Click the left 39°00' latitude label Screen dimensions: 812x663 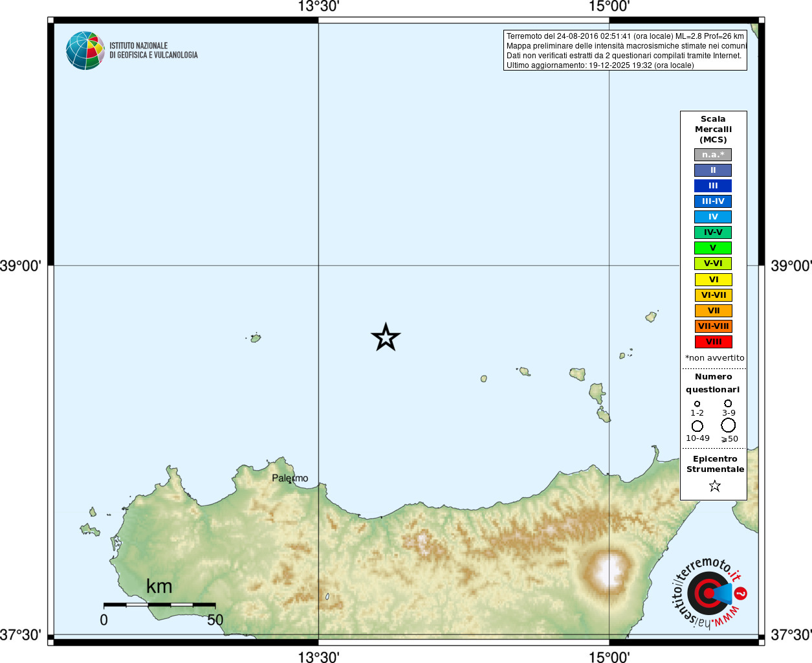click(21, 266)
